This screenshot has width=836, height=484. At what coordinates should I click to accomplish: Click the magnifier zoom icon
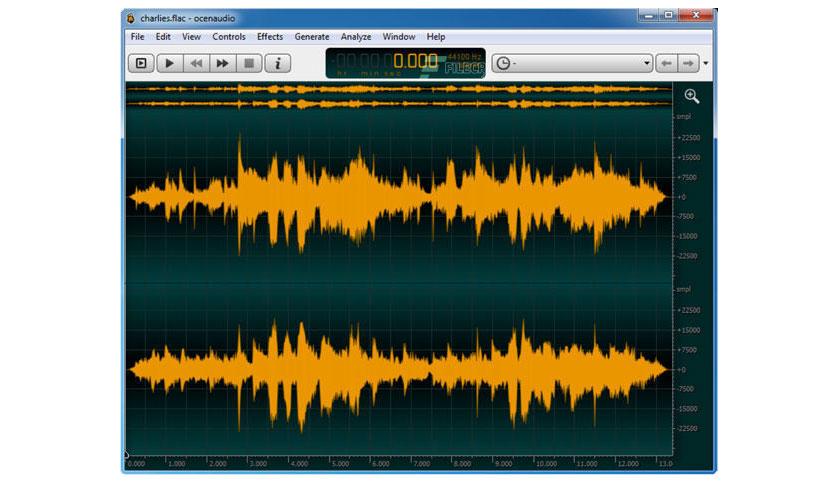point(692,96)
